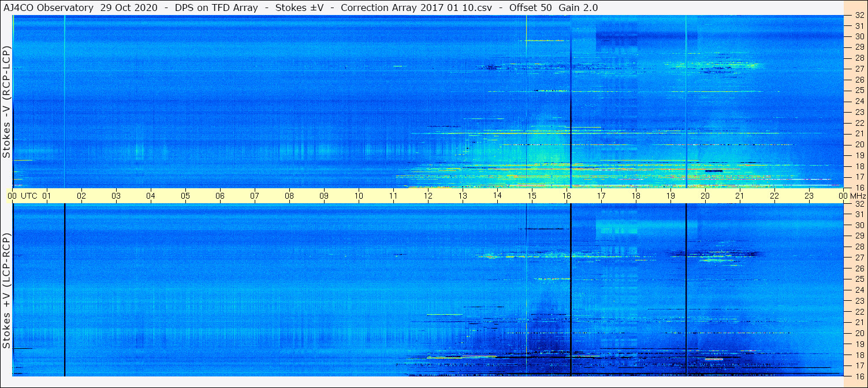Click 27 MHz label on upper Stokes -V scale

(x=859, y=69)
